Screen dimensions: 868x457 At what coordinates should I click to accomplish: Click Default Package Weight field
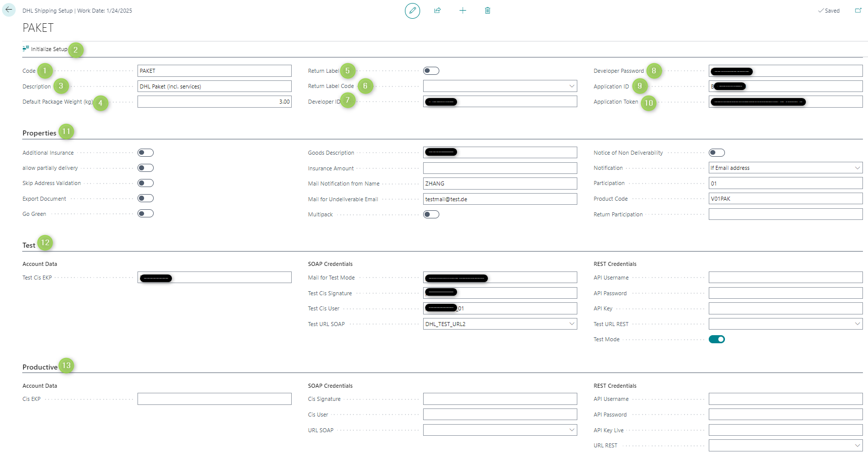click(x=214, y=102)
